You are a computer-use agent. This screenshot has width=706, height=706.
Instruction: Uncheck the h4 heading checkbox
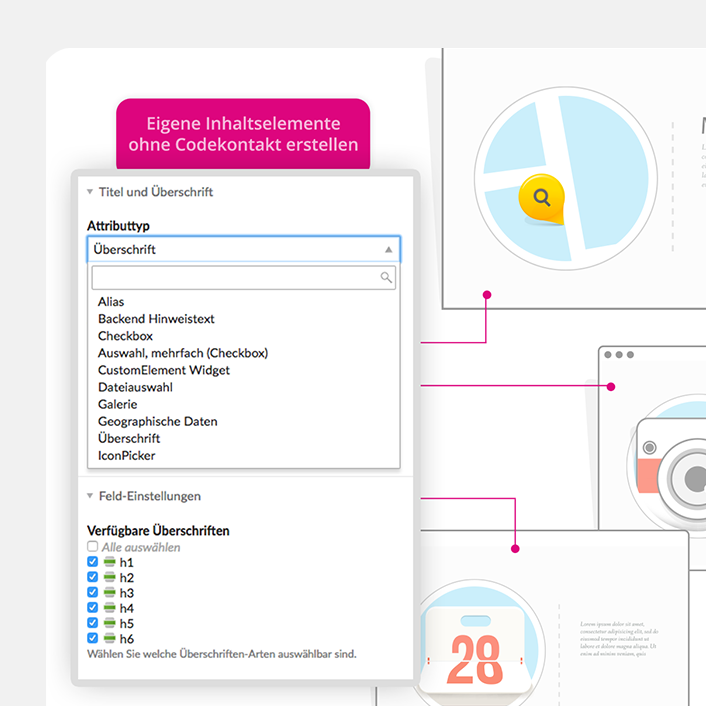[92, 607]
